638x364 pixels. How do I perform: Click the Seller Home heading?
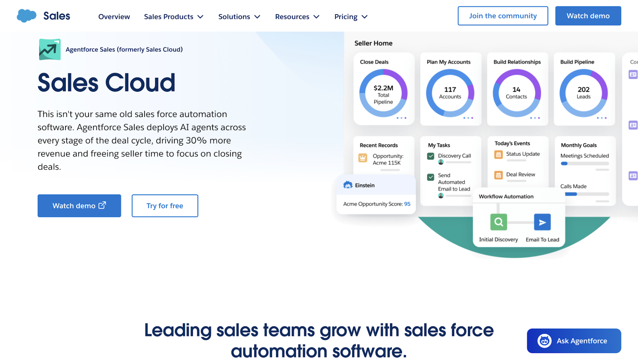coord(373,43)
